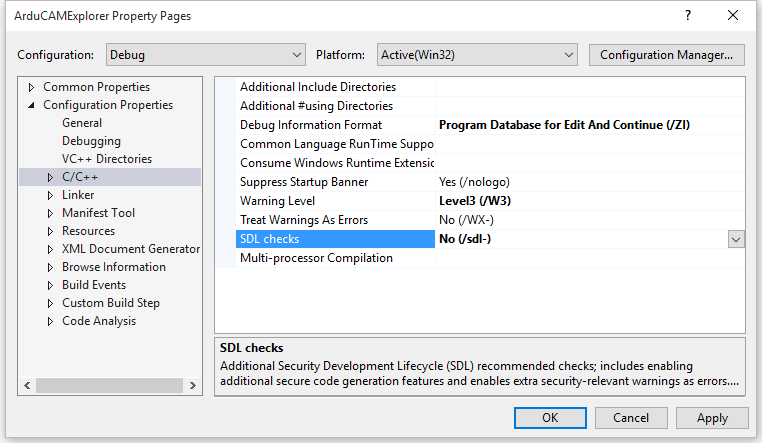Image resolution: width=762 pixels, height=443 pixels.
Task: Select the Additional #using Directories property
Action: coord(335,106)
